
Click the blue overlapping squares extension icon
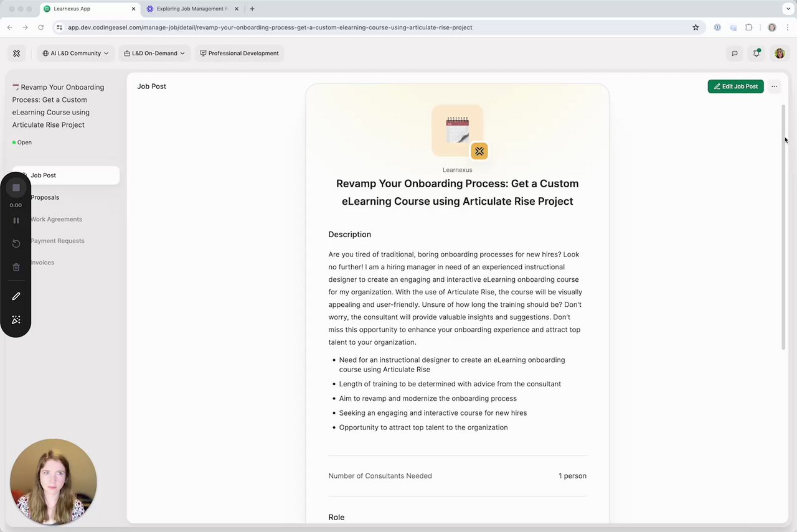(733, 27)
